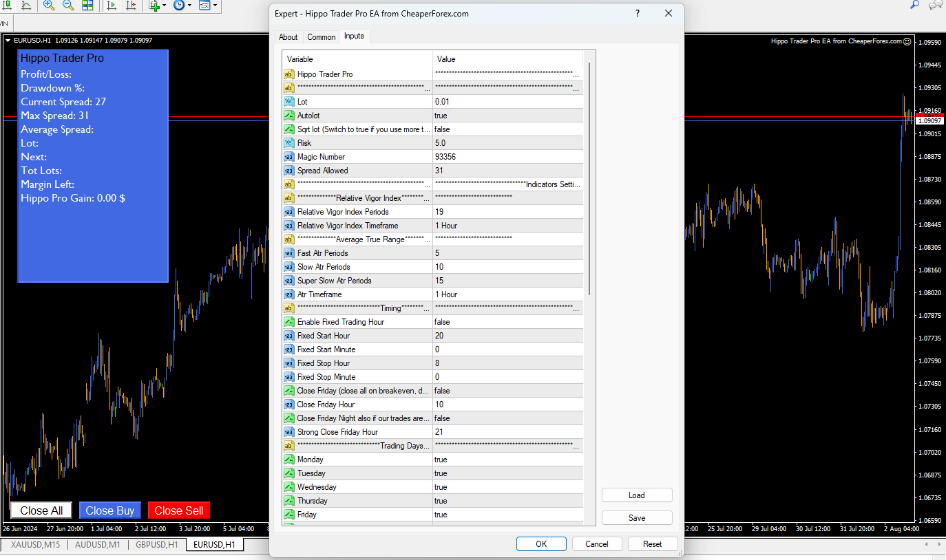946x560 pixels.
Task: Select the Friday value true
Action: (x=508, y=515)
